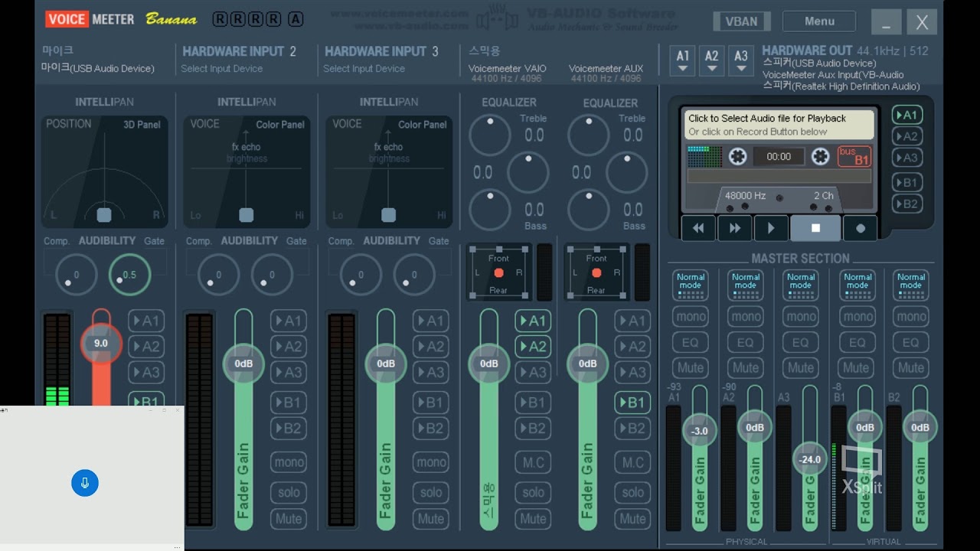The image size is (980, 551).
Task: Open the 마이크 USB Audio Device input selector
Action: point(97,68)
